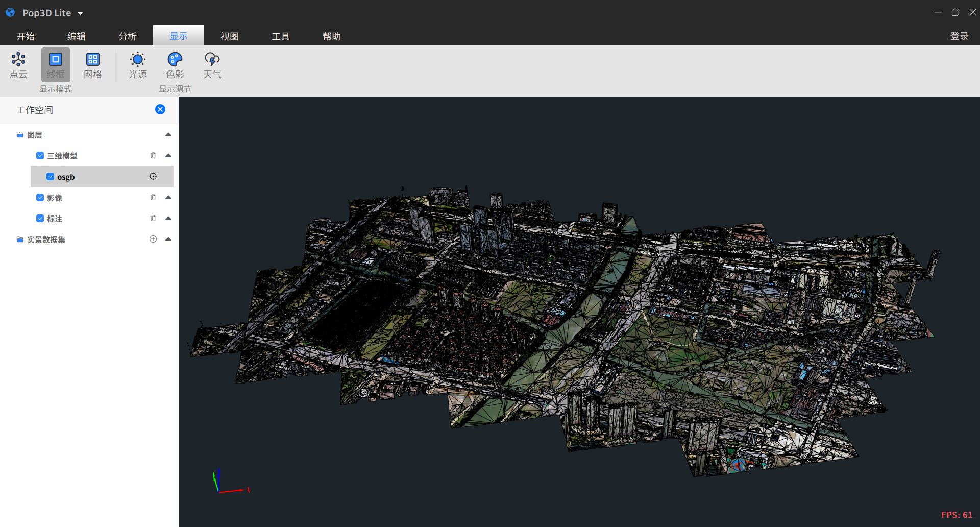Delete the 标注 layer group
The width and height of the screenshot is (980, 527).
153,218
